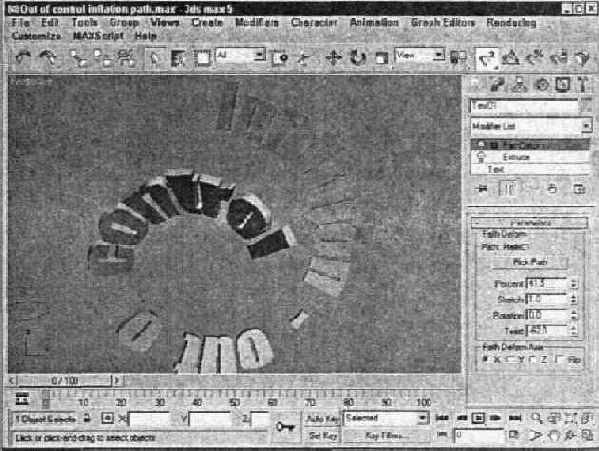This screenshot has height=451, width=599.
Task: Collapse the Parameters rollout header
Action: [x=529, y=223]
